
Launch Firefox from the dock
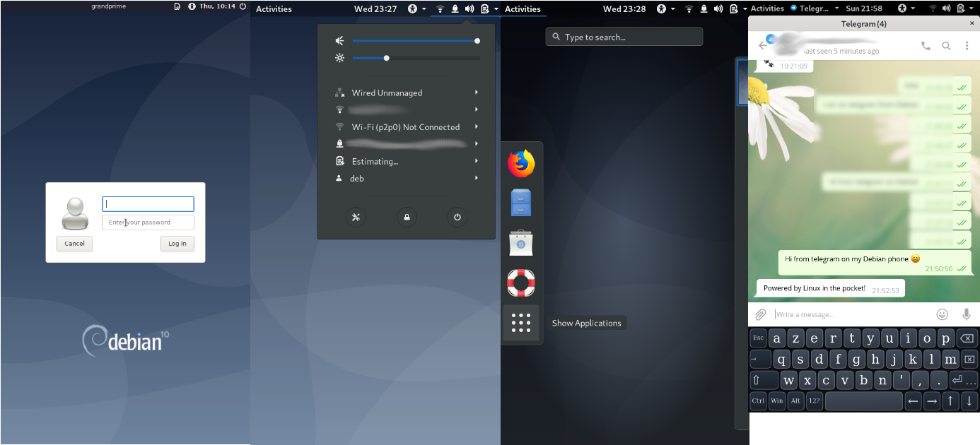tap(521, 164)
